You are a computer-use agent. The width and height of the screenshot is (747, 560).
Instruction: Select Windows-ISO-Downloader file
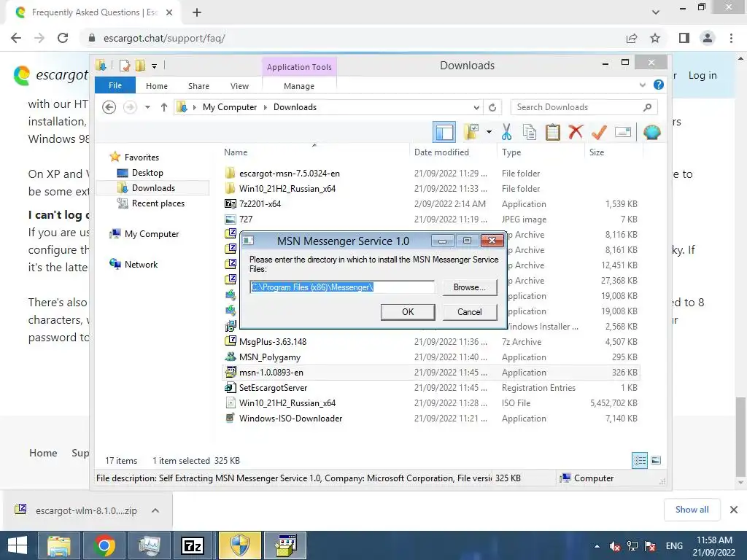(290, 418)
